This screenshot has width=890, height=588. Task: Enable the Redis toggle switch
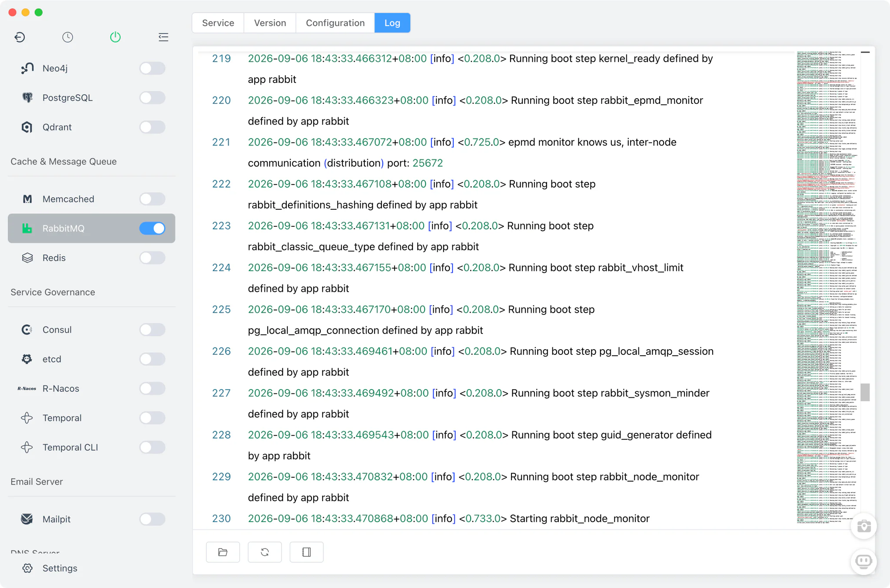point(153,258)
